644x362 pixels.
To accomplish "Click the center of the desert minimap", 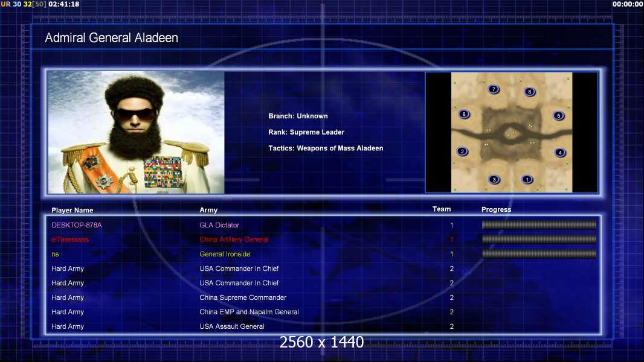I will (x=511, y=132).
